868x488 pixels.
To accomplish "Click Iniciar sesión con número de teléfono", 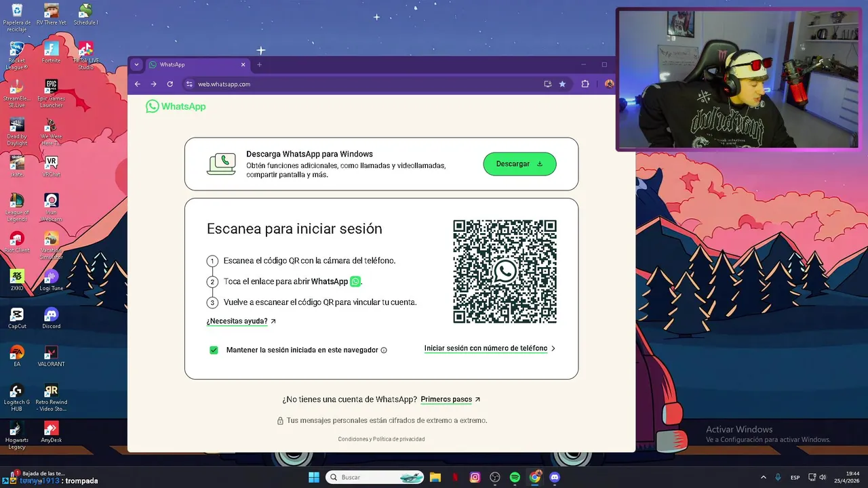I will coord(490,348).
